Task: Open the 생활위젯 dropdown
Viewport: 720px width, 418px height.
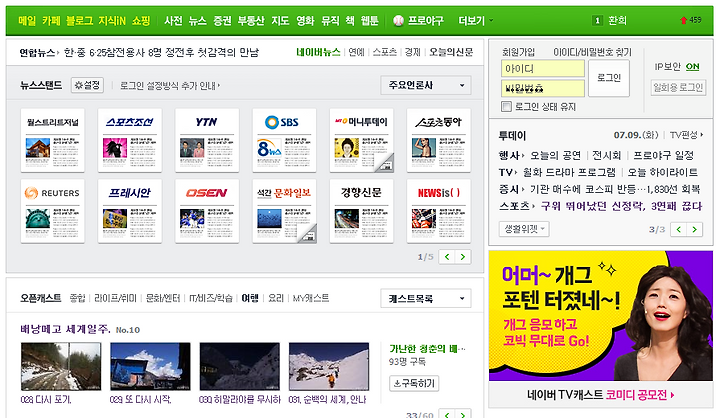Action: (x=524, y=229)
